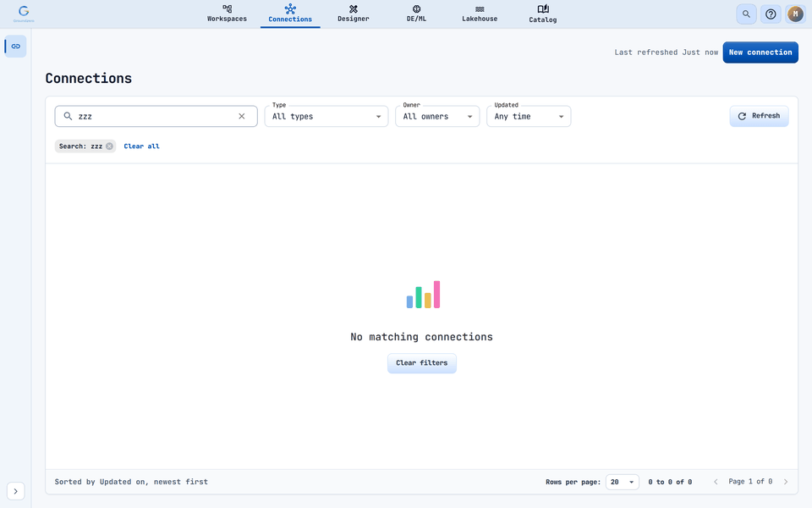Change rows per page dropdown
This screenshot has height=508, width=812.
622,482
